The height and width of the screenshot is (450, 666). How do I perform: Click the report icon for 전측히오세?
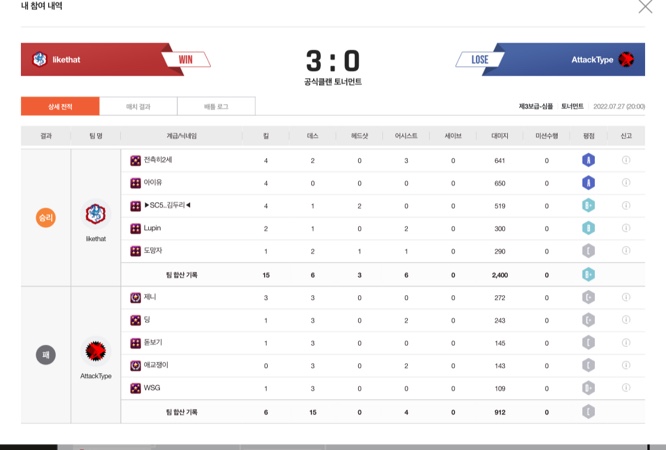point(626,160)
